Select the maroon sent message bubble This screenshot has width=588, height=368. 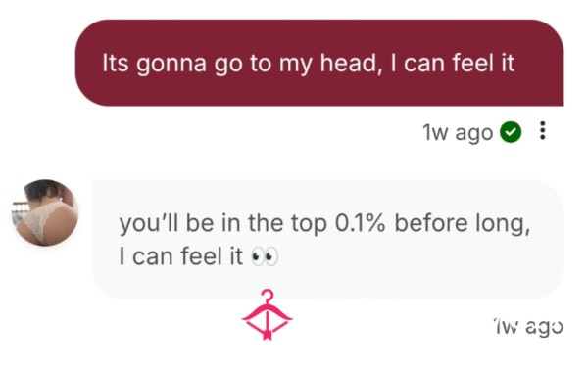click(319, 63)
